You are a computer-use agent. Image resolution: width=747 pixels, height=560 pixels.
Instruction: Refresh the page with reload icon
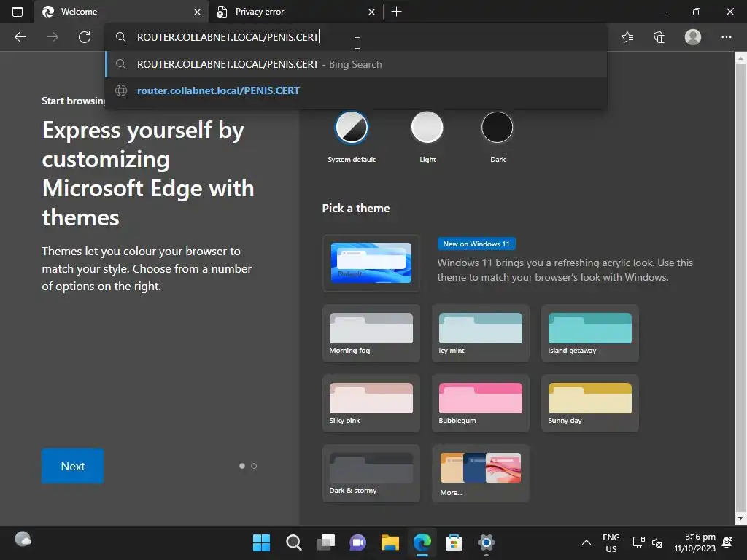(85, 37)
